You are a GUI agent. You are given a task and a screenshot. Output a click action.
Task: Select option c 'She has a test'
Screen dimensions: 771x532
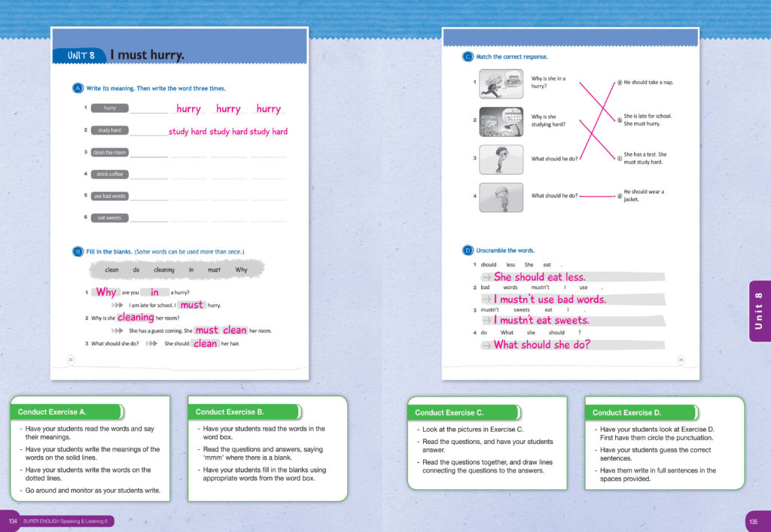coord(620,158)
